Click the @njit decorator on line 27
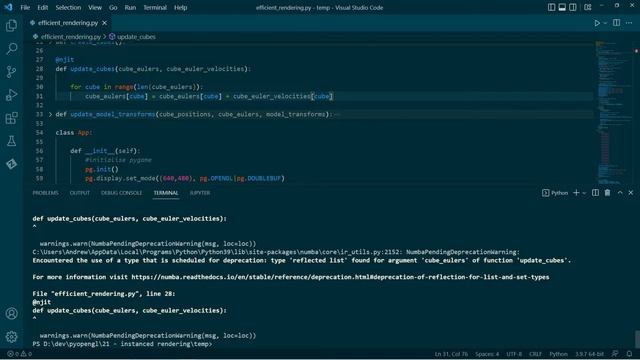 pyautogui.click(x=64, y=60)
